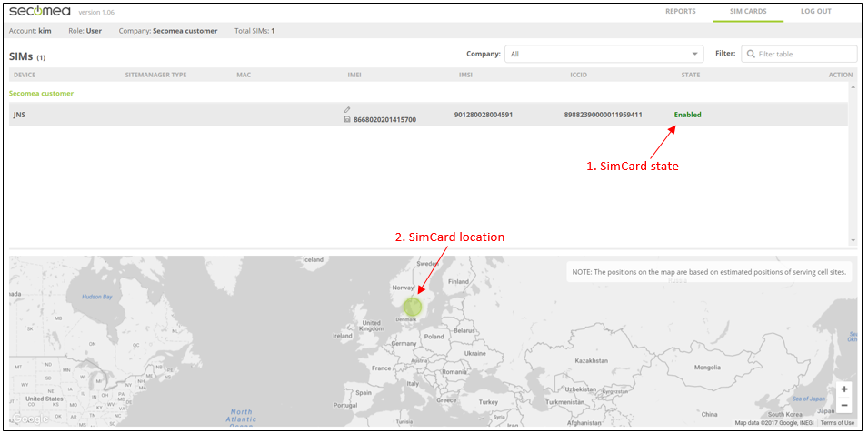Click the pencil edit icon in the JNS row
The image size is (868, 434).
point(347,110)
